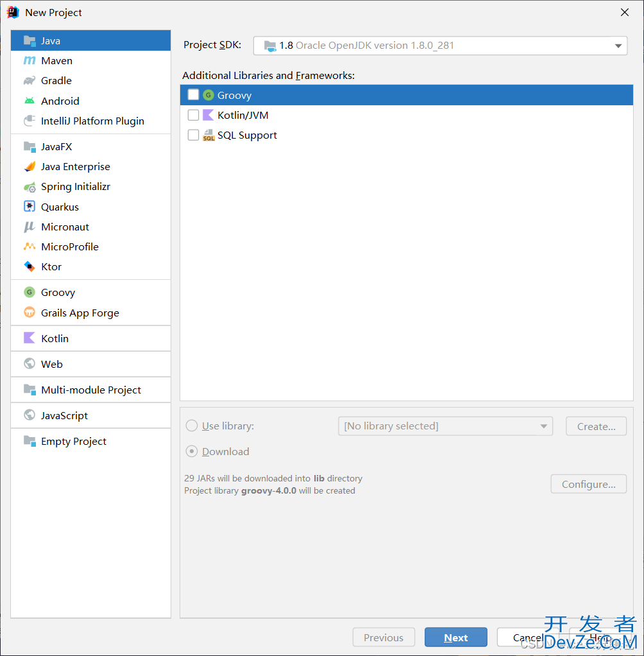Click the SQL Support label text
This screenshot has width=644, height=656.
click(x=247, y=135)
